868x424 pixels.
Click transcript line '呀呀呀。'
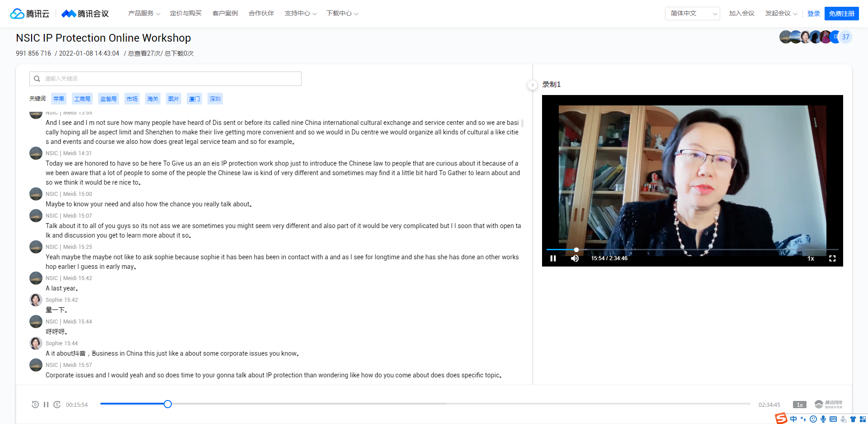coord(57,332)
